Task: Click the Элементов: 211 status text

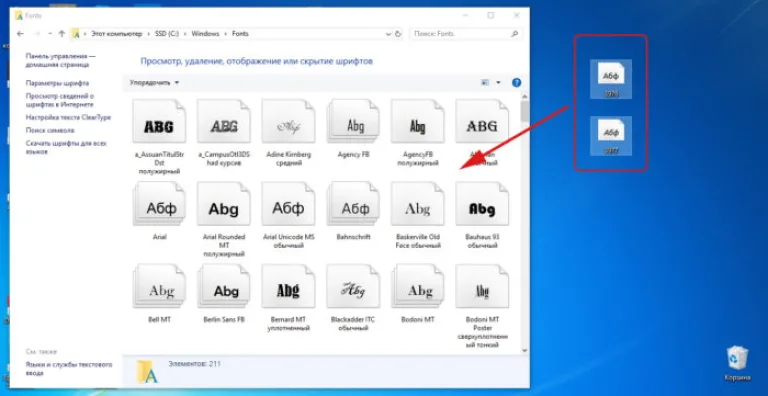Action: pyautogui.click(x=194, y=364)
